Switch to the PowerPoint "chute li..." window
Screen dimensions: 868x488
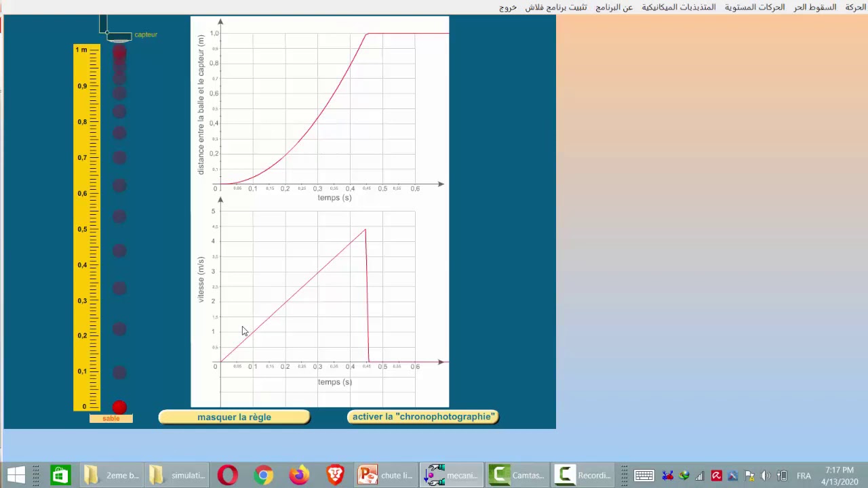(386, 475)
